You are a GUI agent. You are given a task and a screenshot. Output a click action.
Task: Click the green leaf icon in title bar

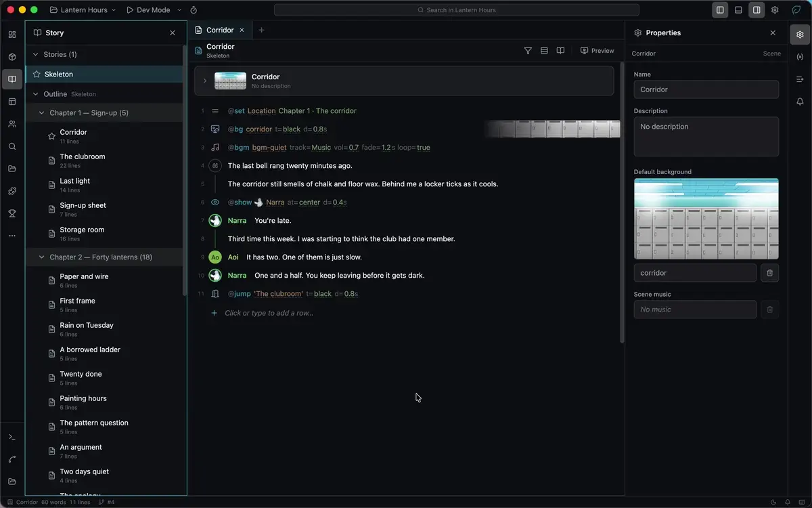(x=796, y=10)
